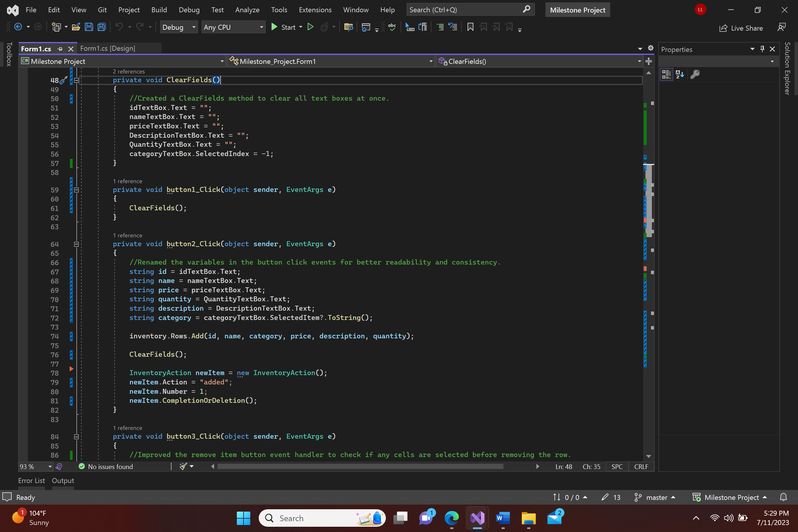Collapse the button1_Click method outline

[x=76, y=190]
